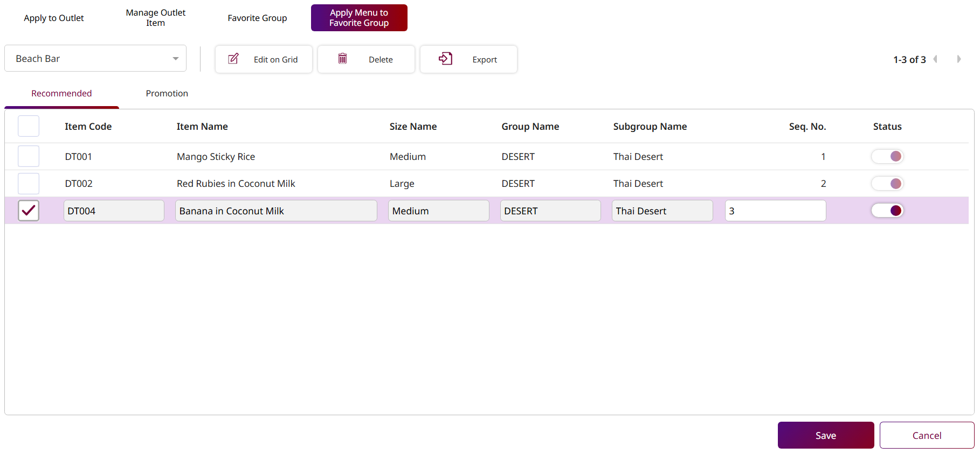Check the select-all header checkbox

click(x=29, y=126)
